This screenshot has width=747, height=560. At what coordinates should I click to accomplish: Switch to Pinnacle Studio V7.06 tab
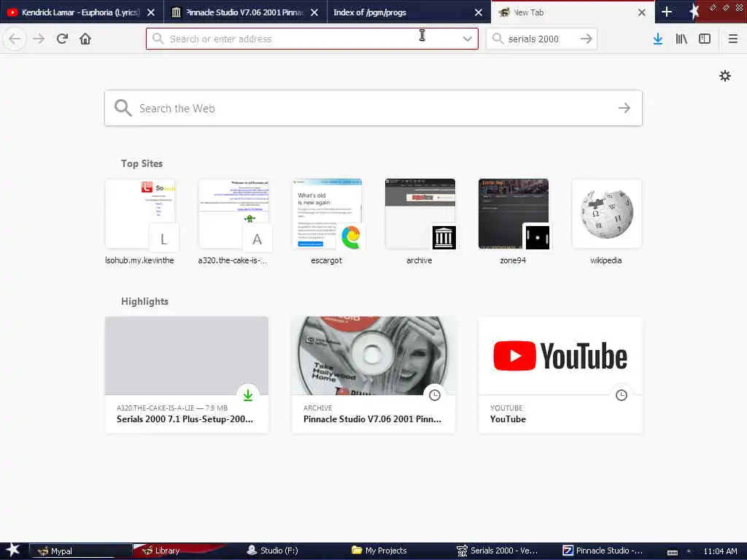pos(244,12)
